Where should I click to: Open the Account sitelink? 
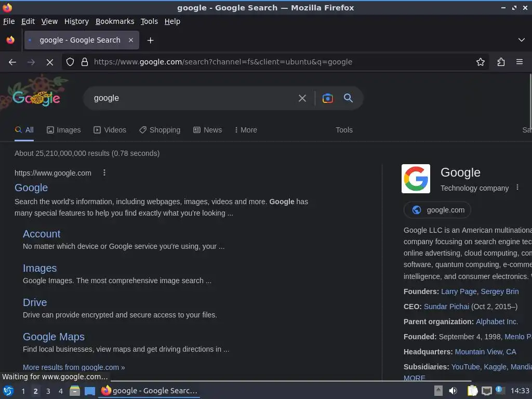pos(42,234)
